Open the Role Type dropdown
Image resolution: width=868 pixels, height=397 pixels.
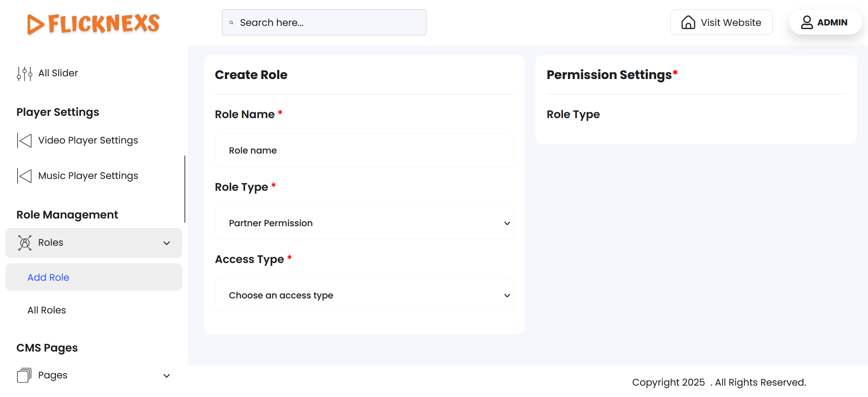[x=364, y=223]
